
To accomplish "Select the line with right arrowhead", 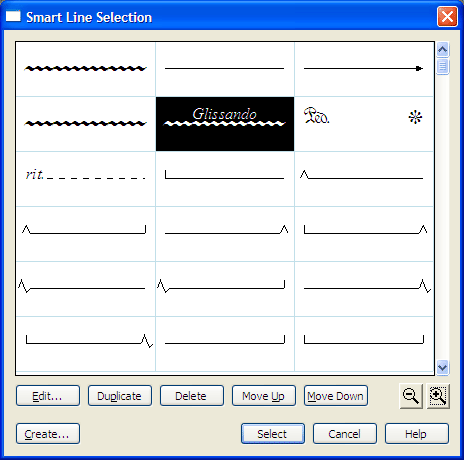I will (x=364, y=69).
